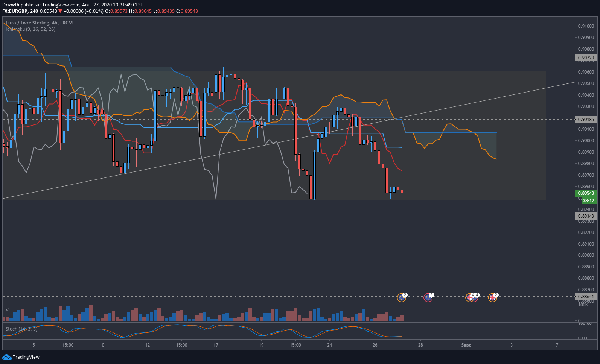This screenshot has height=364, width=600.
Task: Click the EU flag event icon with badge 2
Action: (x=402, y=298)
